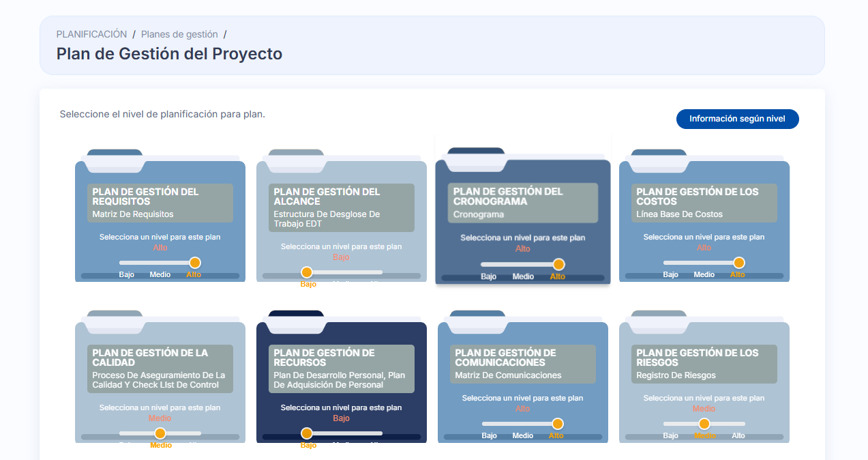The height and width of the screenshot is (460, 868).
Task: Click the Comunicaciones level slider handle
Action: [557, 424]
